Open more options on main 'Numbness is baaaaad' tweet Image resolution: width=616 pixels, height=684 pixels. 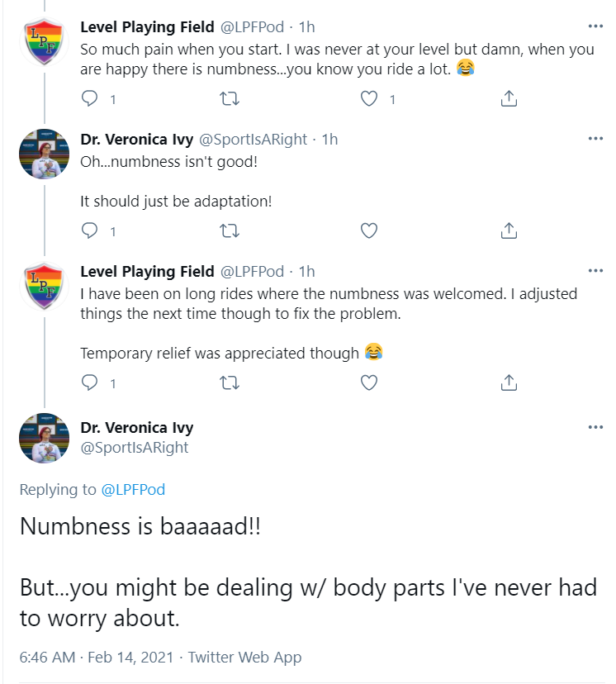tap(595, 427)
